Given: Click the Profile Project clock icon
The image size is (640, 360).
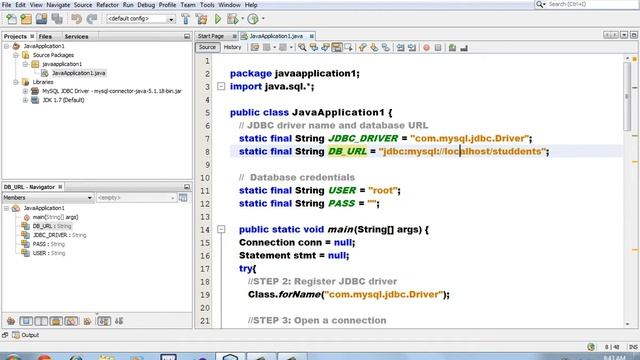Looking at the screenshot, I should (x=253, y=19).
